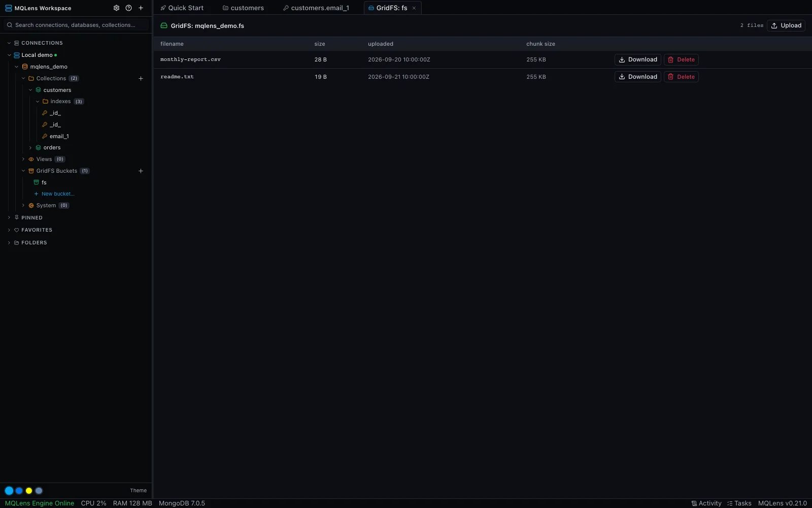The height and width of the screenshot is (508, 812).
Task: Collapse the Collections folder chevron
Action: pyautogui.click(x=23, y=79)
